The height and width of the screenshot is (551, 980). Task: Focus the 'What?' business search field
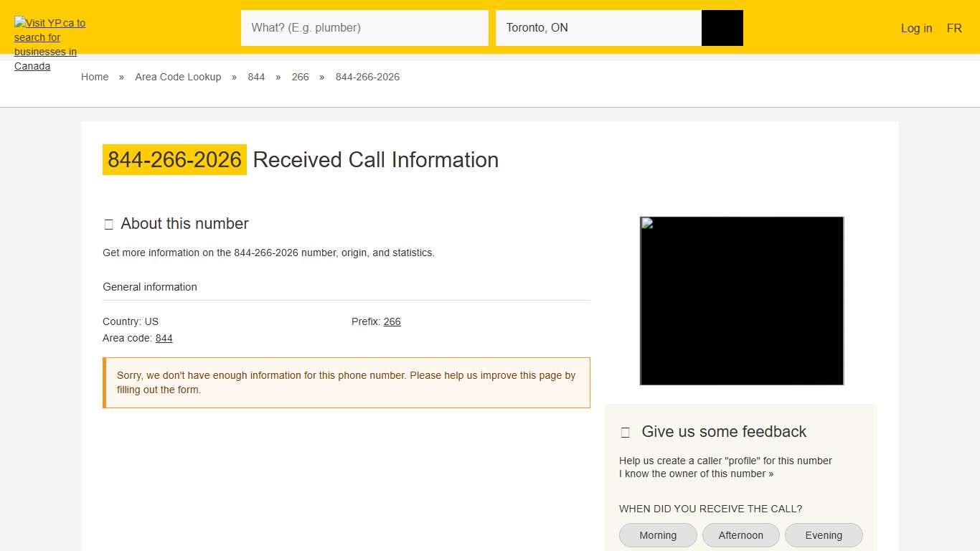point(364,28)
